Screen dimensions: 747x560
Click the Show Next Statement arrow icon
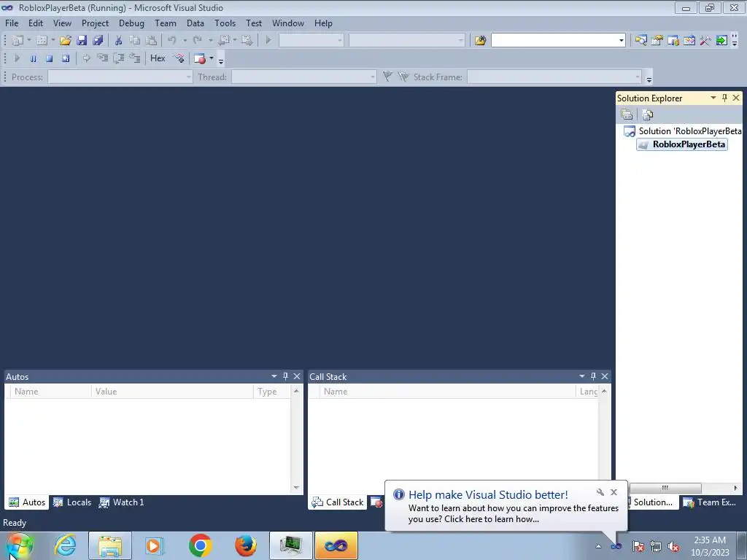[86, 58]
